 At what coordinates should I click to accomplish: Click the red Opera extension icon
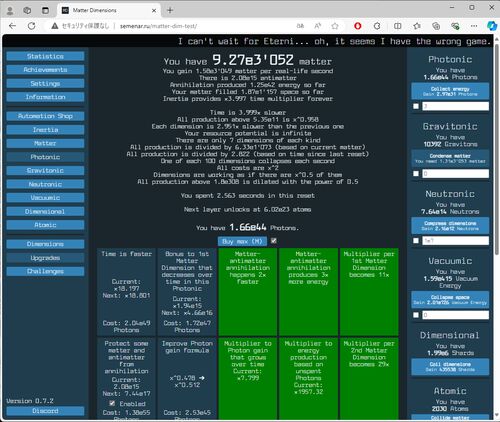pyautogui.click(x=358, y=26)
